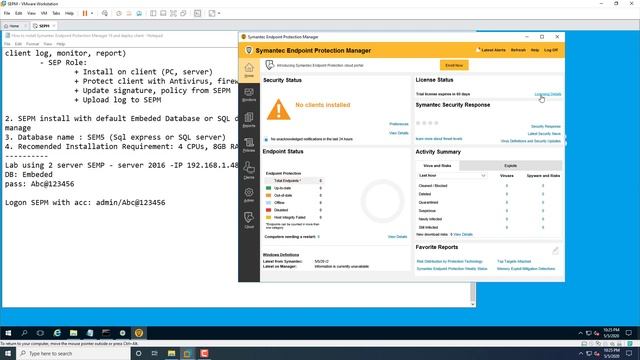Image resolution: width=640 pixels, height=360 pixels.
Task: Click the green Up-to-date legend swatch
Action: [268, 188]
